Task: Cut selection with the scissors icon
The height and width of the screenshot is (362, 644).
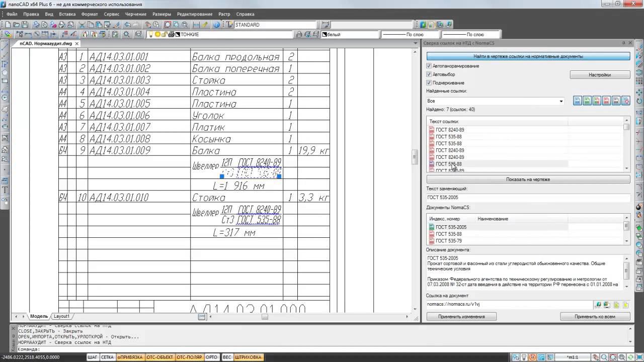Action: 83,25
